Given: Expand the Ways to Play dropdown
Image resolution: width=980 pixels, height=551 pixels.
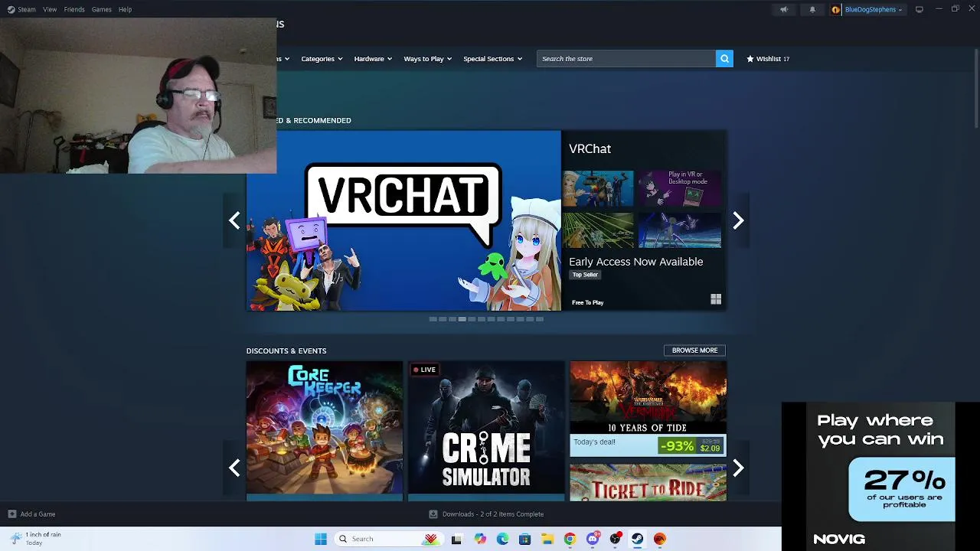Looking at the screenshot, I should coord(428,59).
